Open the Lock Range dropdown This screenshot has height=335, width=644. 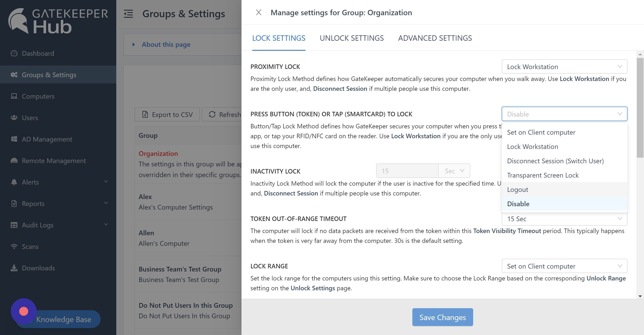[564, 266]
